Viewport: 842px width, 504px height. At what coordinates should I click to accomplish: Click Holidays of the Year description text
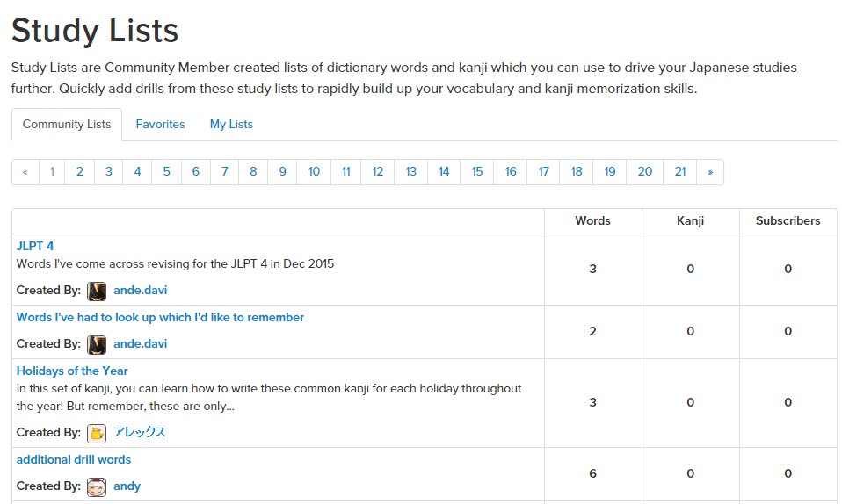coord(268,398)
